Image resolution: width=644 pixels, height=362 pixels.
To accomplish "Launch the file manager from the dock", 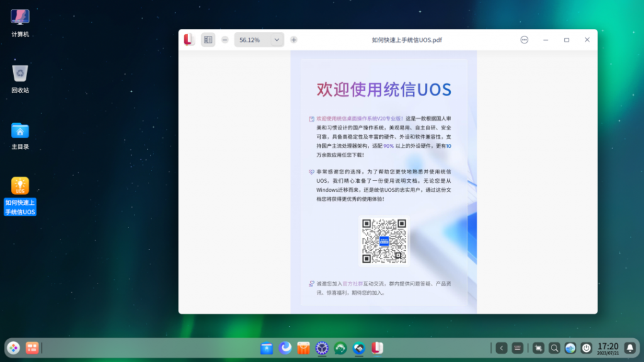I will coord(267,348).
